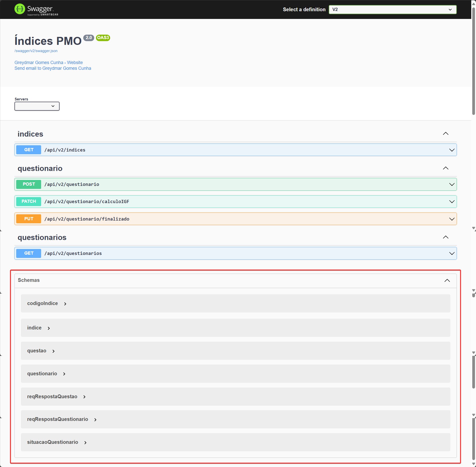The height and width of the screenshot is (467, 476).
Task: Collapse the questionarios section
Action: pos(446,237)
